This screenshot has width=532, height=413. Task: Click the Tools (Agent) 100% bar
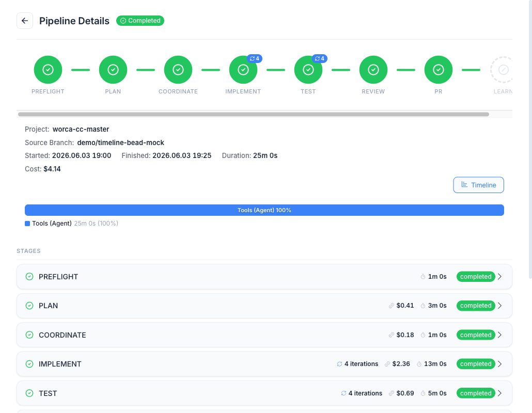point(264,210)
